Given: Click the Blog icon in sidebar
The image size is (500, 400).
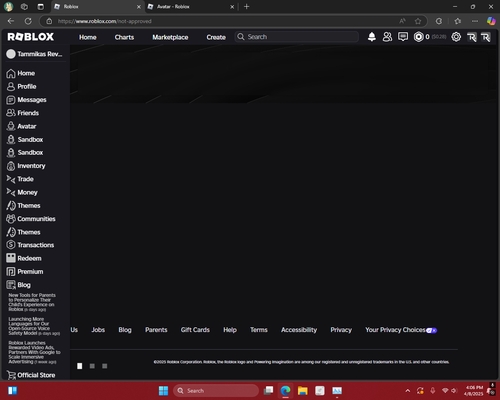Looking at the screenshot, I should [11, 285].
